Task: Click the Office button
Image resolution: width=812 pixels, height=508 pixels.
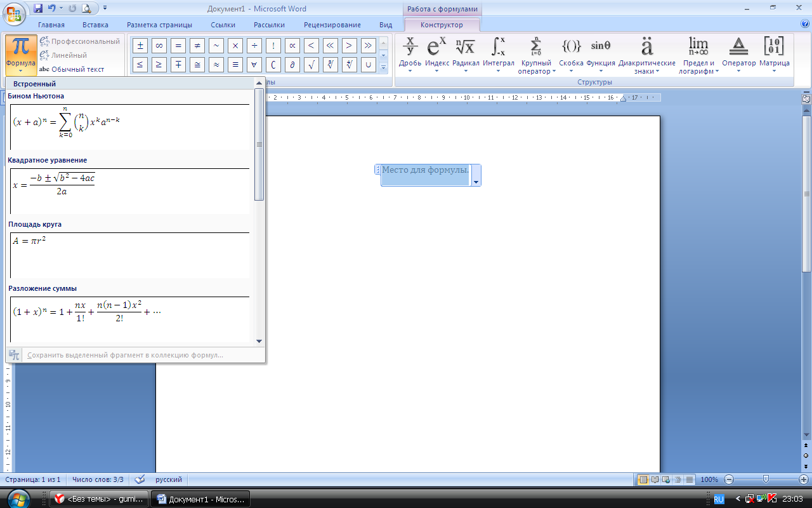Action: tap(14, 13)
